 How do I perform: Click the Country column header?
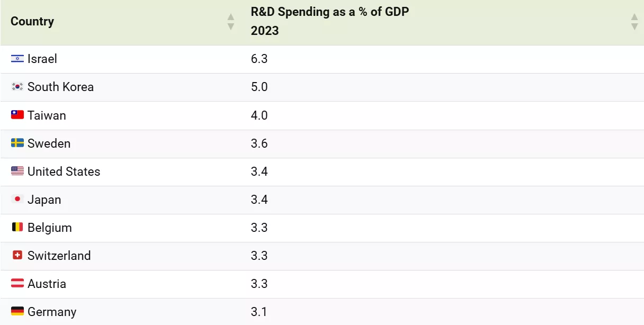tap(32, 21)
